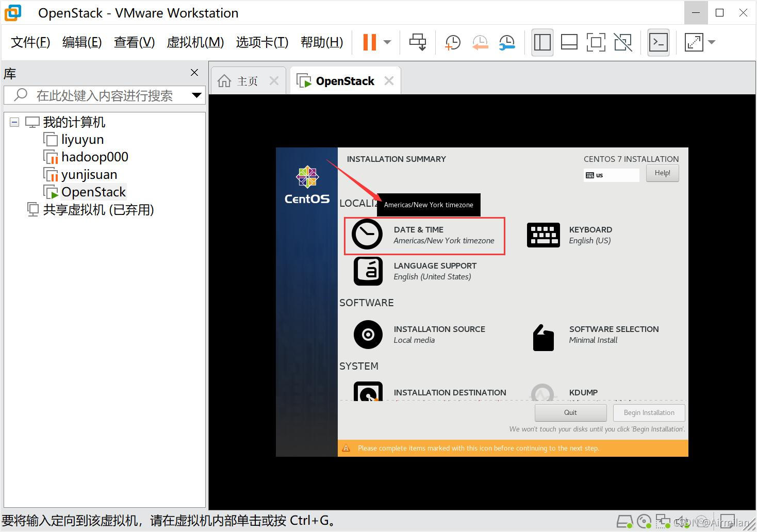Select 我的计算机 in the library tree
This screenshot has height=532, width=757.
click(x=74, y=122)
